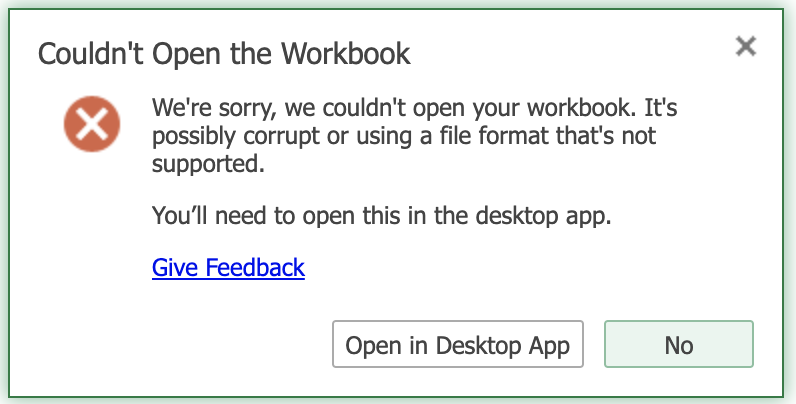
Task: Click the "desktop app." text in the message
Action: (x=543, y=216)
